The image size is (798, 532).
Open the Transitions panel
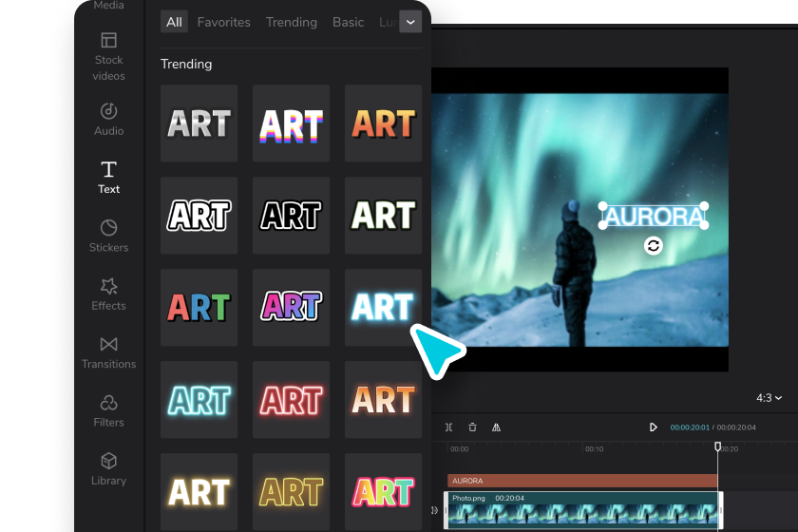(108, 352)
